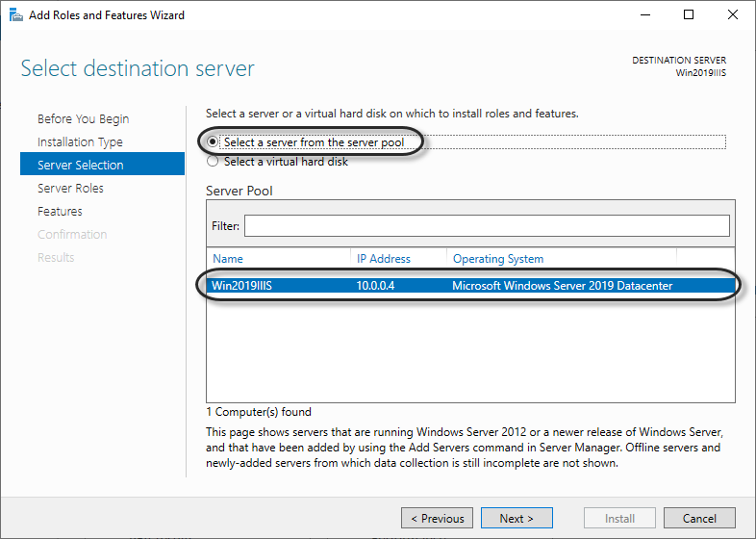Click the Server Pool heading
Screen dimensions: 756x539
239,191
